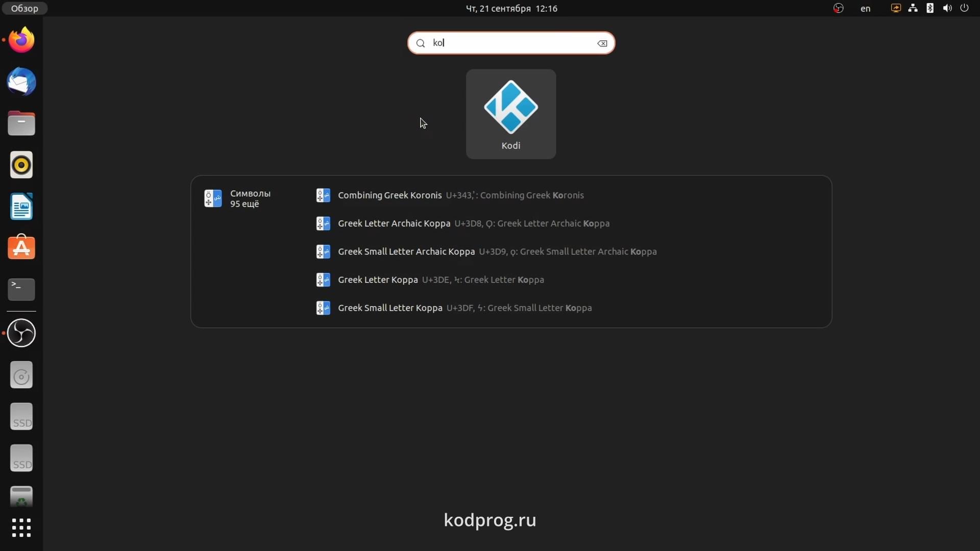Open the power menu icon
The width and height of the screenshot is (980, 551).
tap(964, 8)
